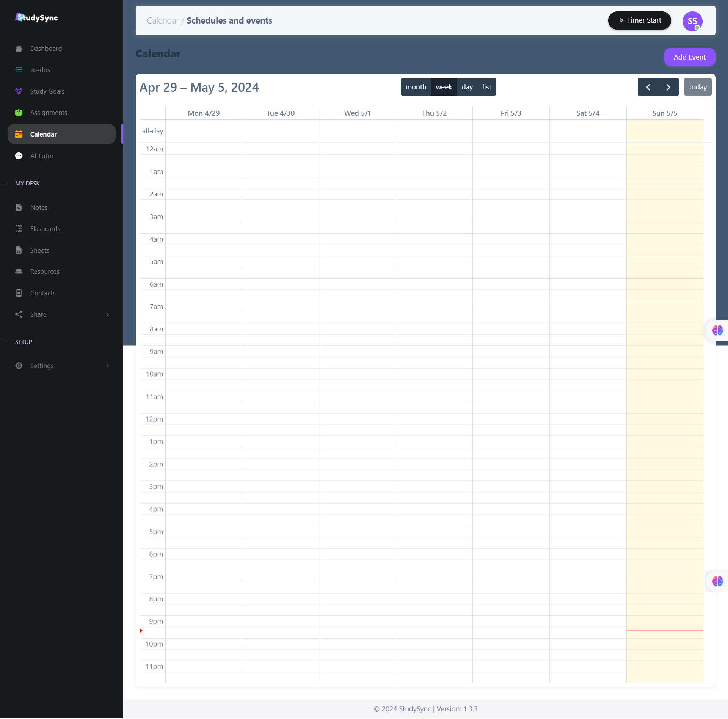Open Sheets in the sidebar
Viewport: 728px width, 719px height.
pos(39,250)
